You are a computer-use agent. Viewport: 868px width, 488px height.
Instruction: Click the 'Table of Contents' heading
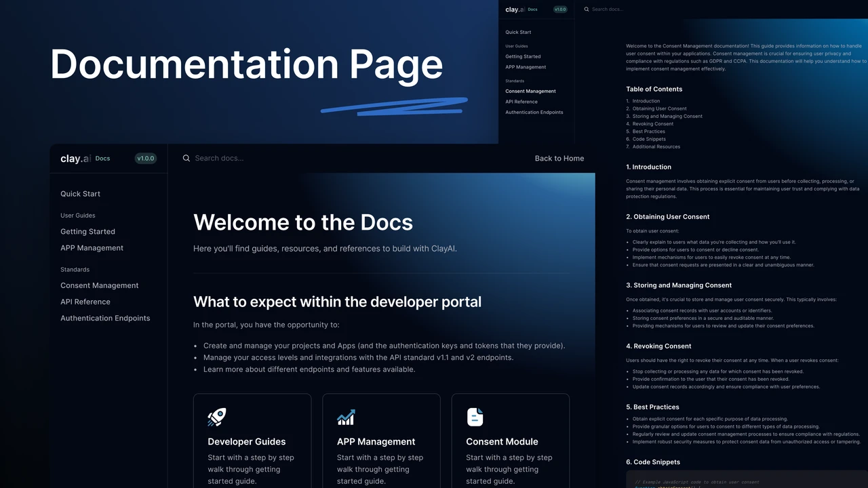[x=654, y=89]
